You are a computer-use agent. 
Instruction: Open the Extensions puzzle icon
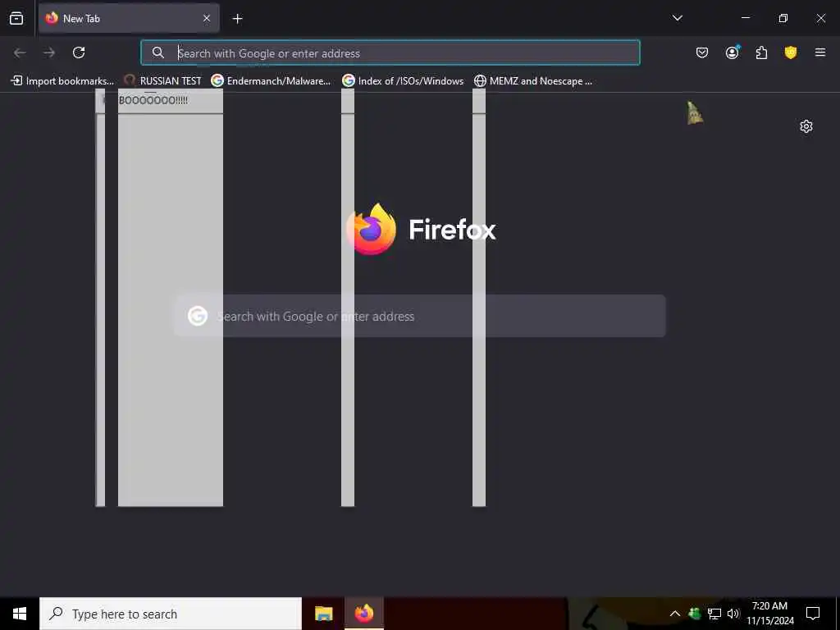coord(761,52)
